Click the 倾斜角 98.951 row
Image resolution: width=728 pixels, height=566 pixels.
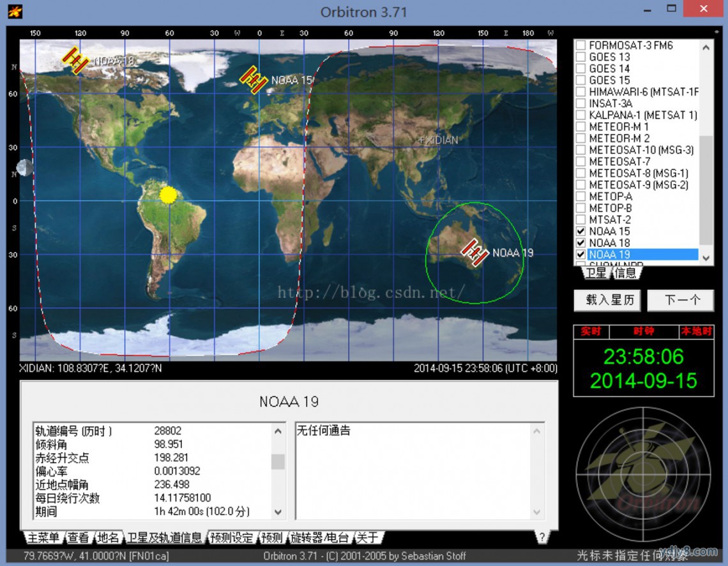pyautogui.click(x=152, y=445)
